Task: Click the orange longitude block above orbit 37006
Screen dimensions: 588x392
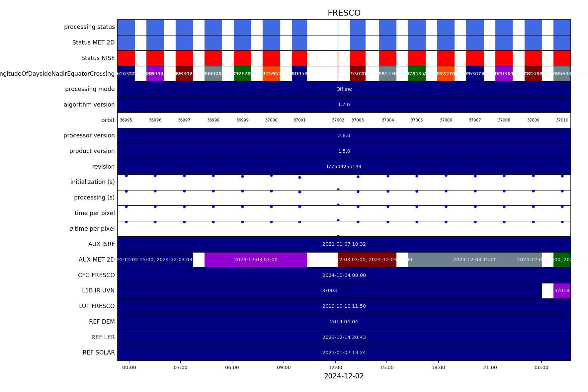Action: 446,74
